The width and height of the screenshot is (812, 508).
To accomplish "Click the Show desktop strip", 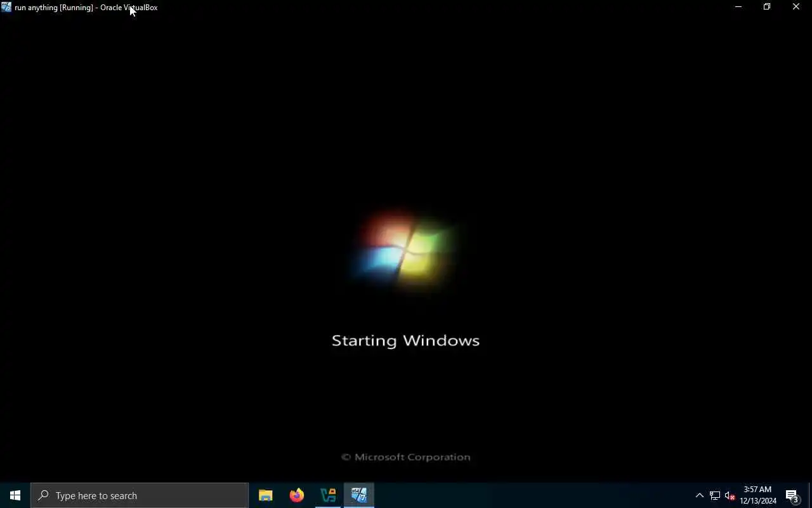I will click(x=810, y=496).
